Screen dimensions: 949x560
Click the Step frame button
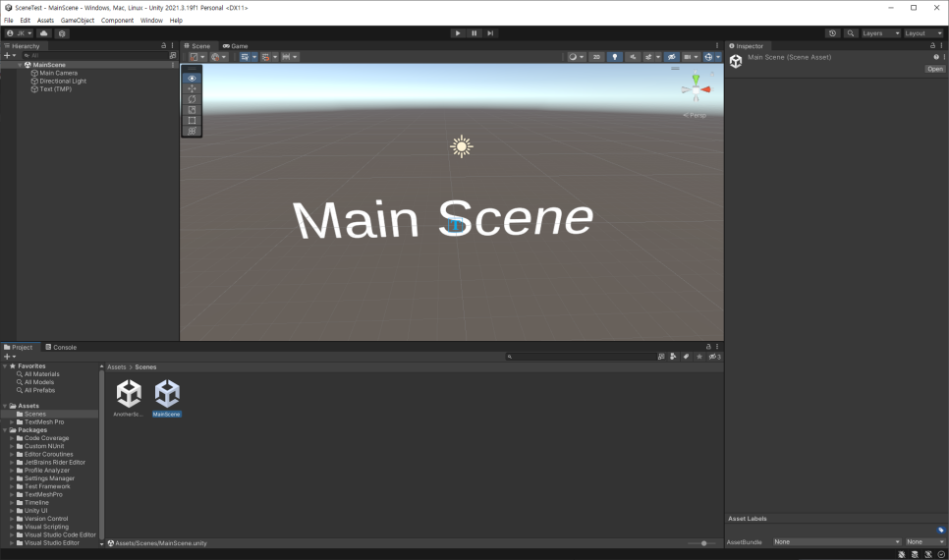(x=490, y=33)
